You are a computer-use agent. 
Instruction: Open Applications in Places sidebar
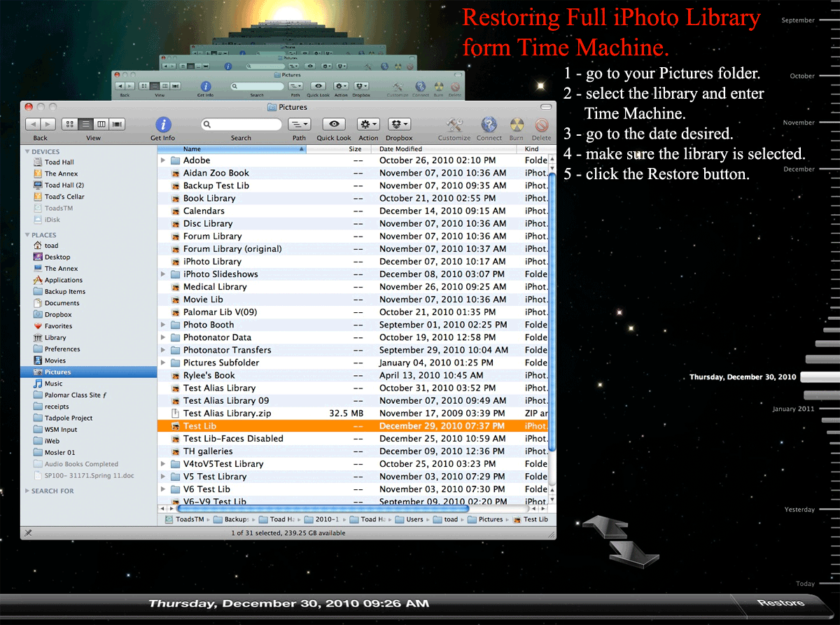pyautogui.click(x=64, y=280)
